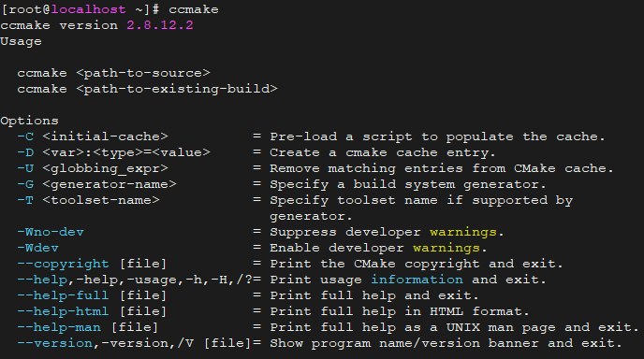The height and width of the screenshot is (359, 644).
Task: Click the -D var type value option
Action: pyautogui.click(x=113, y=152)
